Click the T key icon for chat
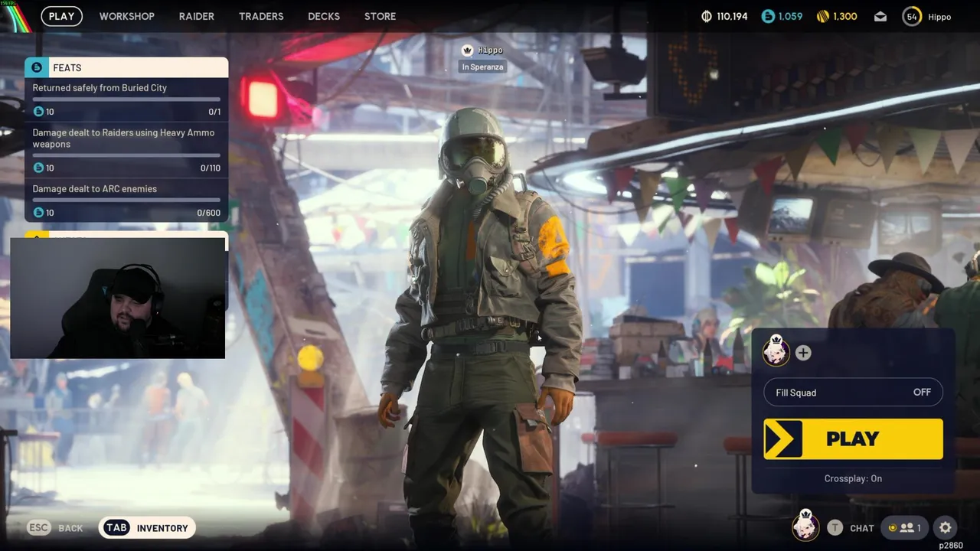Screen dimensions: 980x551 (835, 528)
